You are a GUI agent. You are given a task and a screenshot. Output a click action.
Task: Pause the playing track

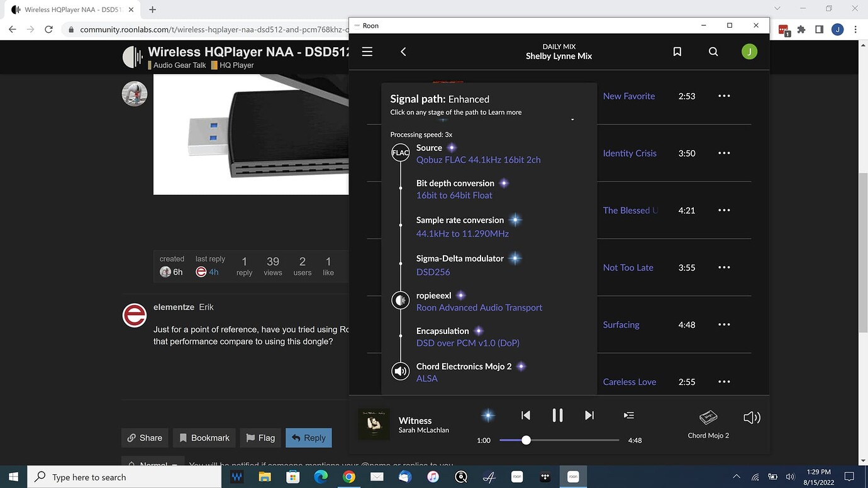point(557,415)
